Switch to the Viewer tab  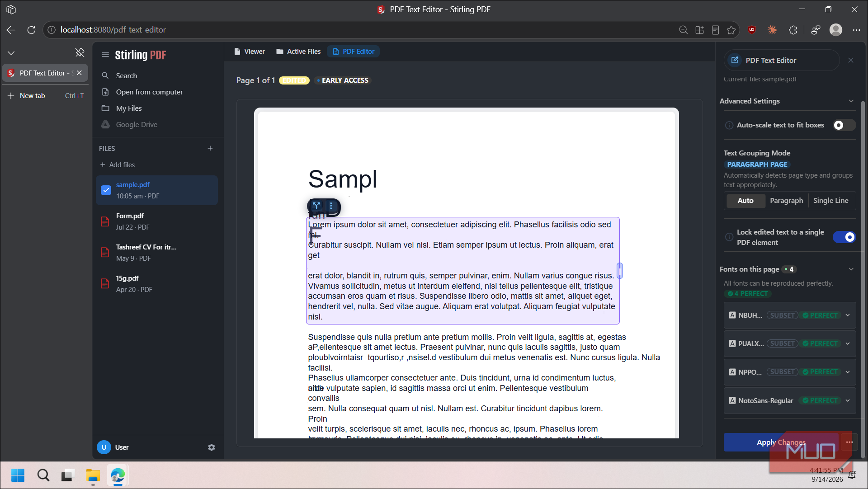[250, 52]
